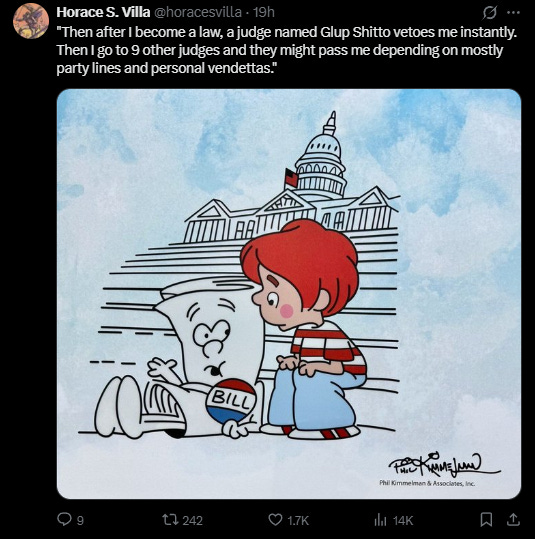Viewport: 535px width, 539px height.
Task: Click the 14K views count
Action: (403, 520)
